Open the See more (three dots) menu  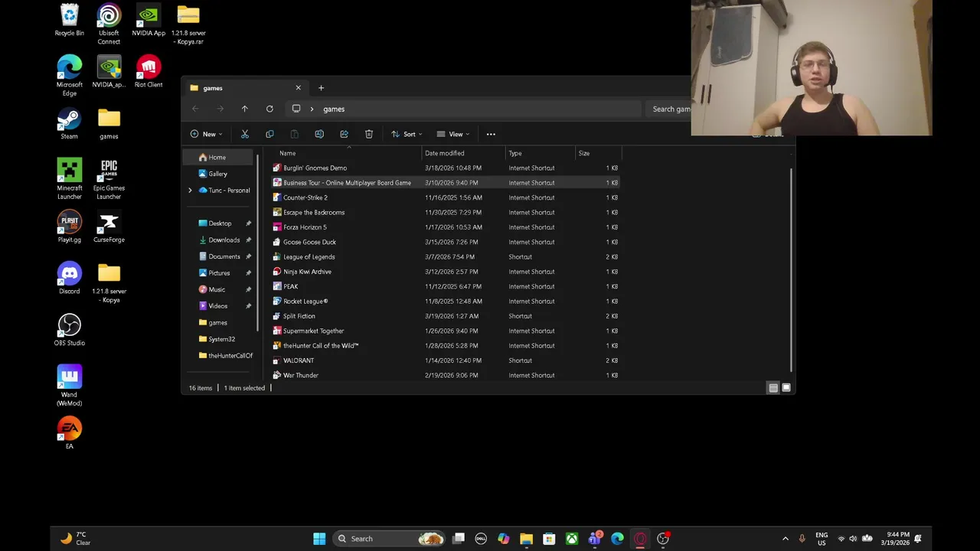(x=491, y=134)
